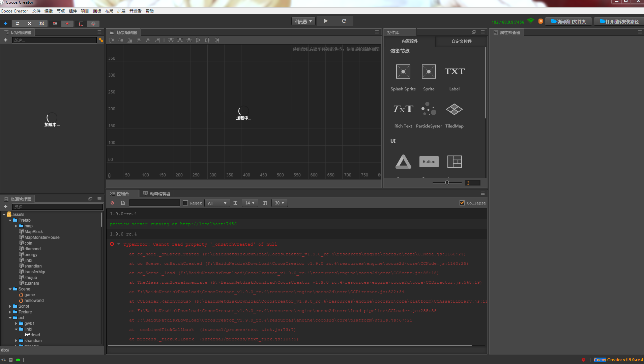644x364 pixels.
Task: Pick the Sprite control icon
Action: 429,72
